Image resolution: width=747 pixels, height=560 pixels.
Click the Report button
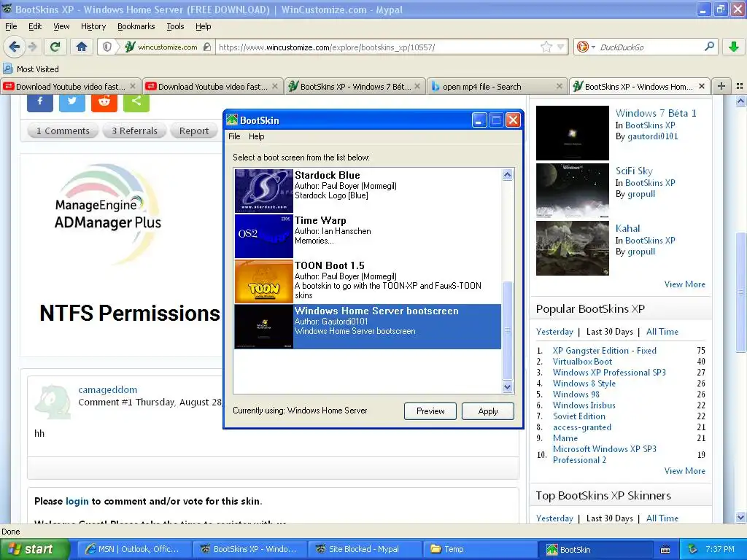(194, 131)
